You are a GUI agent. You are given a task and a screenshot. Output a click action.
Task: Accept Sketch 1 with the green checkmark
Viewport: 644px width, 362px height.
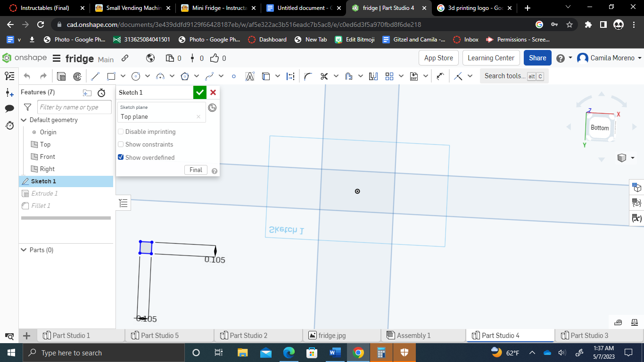tap(199, 92)
